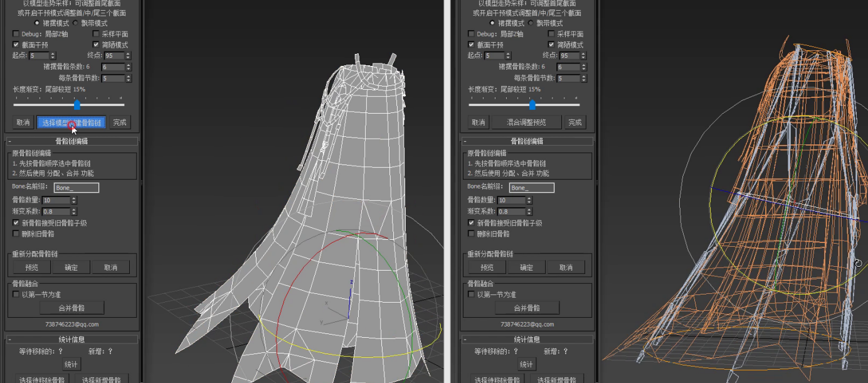Click 选择模型创建骨骼链 button
This screenshot has width=868, height=383.
click(x=71, y=122)
